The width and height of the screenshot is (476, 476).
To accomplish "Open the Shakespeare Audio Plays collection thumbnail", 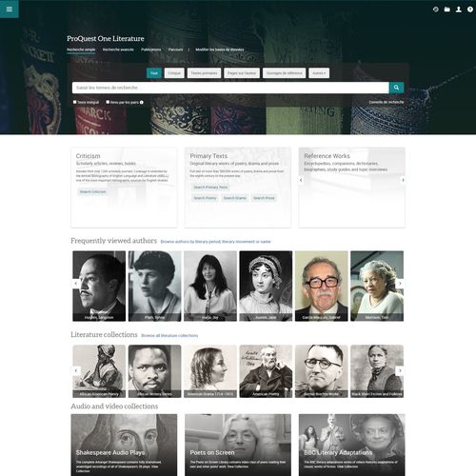I will [x=124, y=445].
